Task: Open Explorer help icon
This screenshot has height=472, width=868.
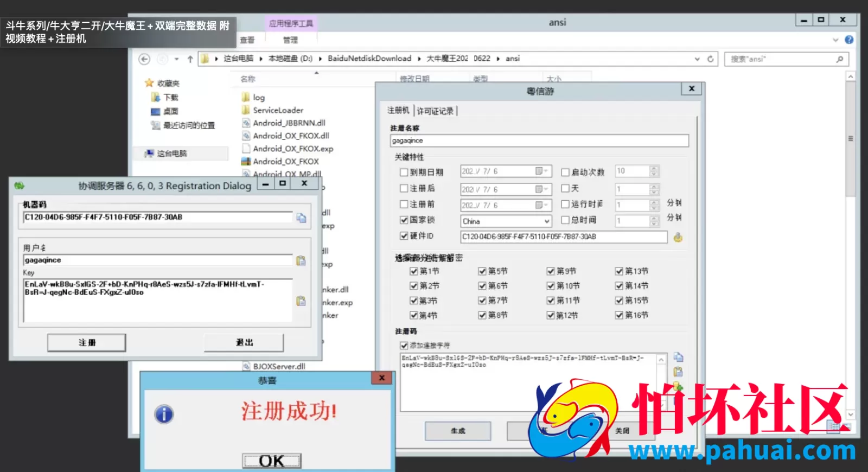Action: pyautogui.click(x=849, y=40)
